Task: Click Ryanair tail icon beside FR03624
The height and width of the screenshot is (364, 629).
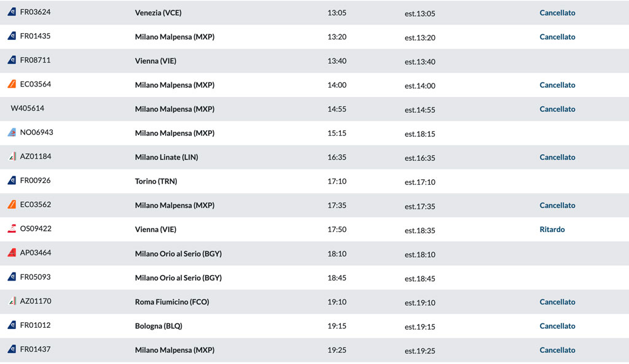Action: 12,12
